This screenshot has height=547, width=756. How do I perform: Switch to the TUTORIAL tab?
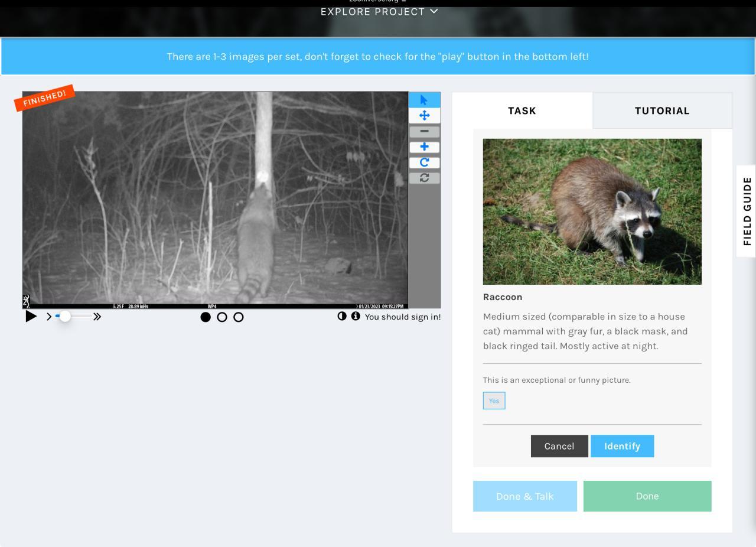pyautogui.click(x=662, y=110)
